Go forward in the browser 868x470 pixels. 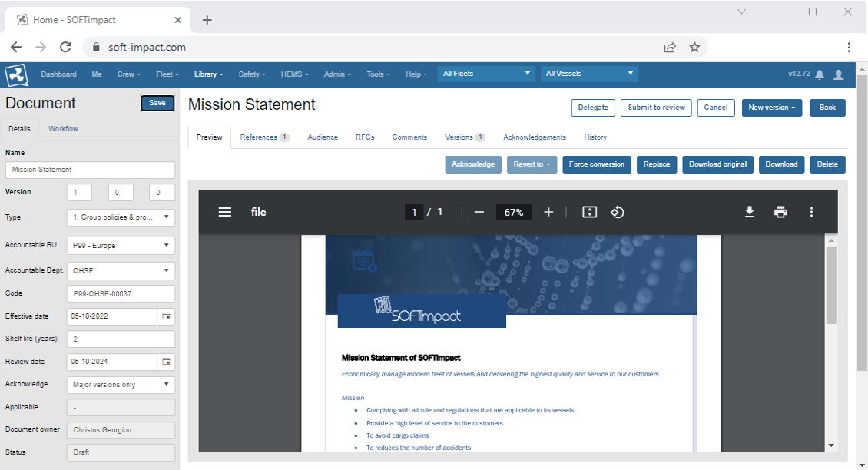coord(41,47)
